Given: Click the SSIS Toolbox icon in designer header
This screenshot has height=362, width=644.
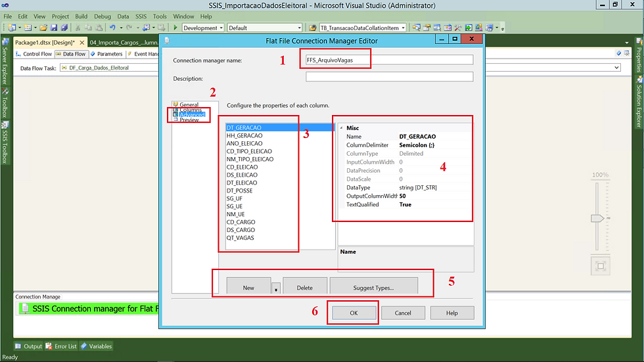Looking at the screenshot, I should 627,53.
